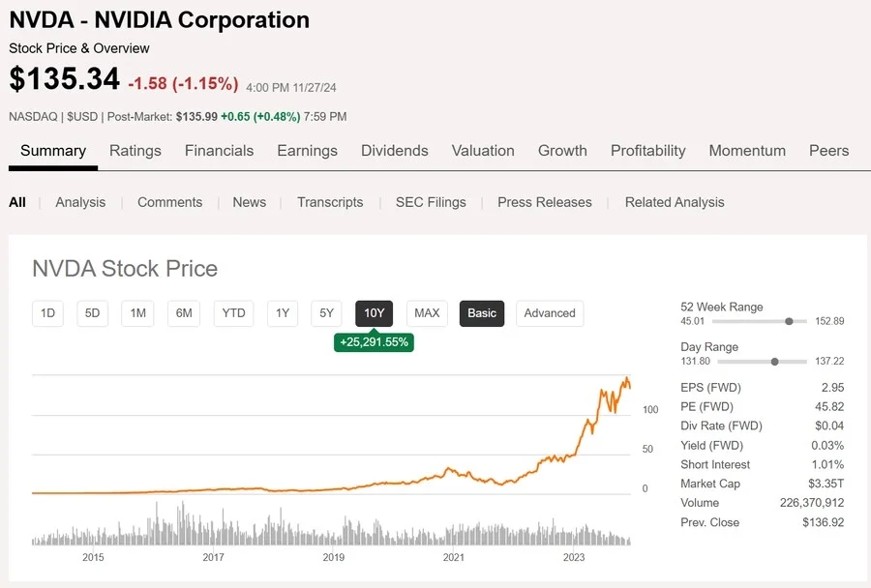This screenshot has width=871, height=588.
Task: Click the Day Range slider marker
Action: (774, 362)
